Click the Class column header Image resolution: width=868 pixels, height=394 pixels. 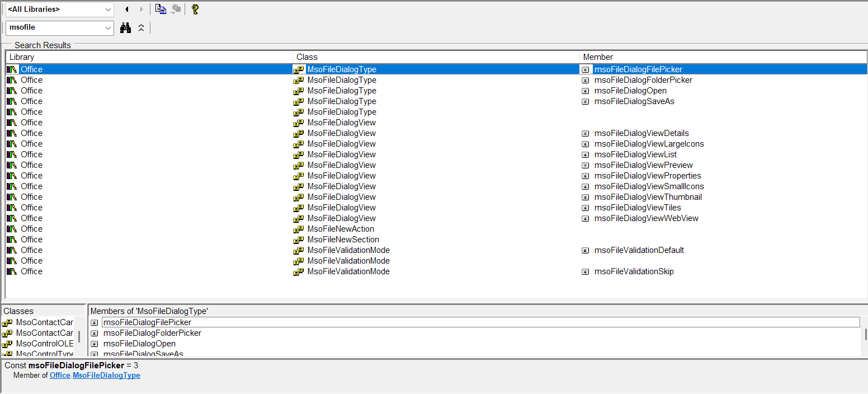pyautogui.click(x=436, y=57)
